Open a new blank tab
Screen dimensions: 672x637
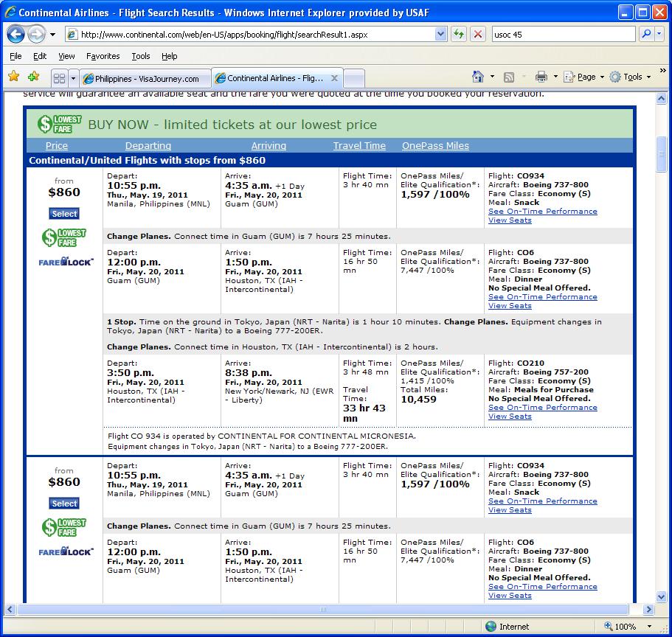[x=354, y=79]
